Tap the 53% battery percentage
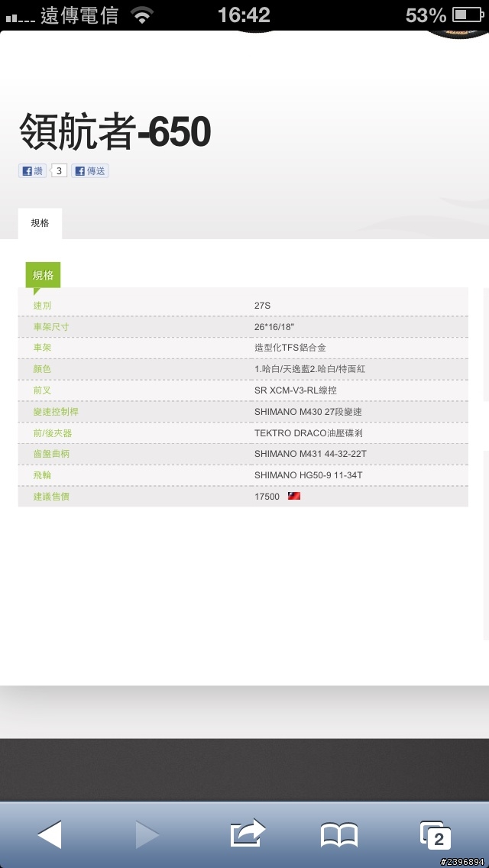Viewport: 489px width, 868px height. tap(426, 15)
